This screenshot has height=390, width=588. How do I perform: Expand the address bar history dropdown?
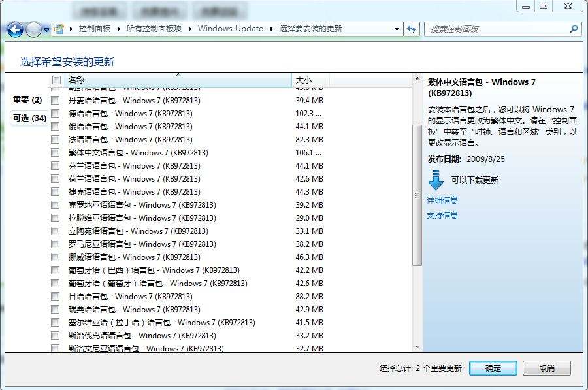click(x=397, y=29)
